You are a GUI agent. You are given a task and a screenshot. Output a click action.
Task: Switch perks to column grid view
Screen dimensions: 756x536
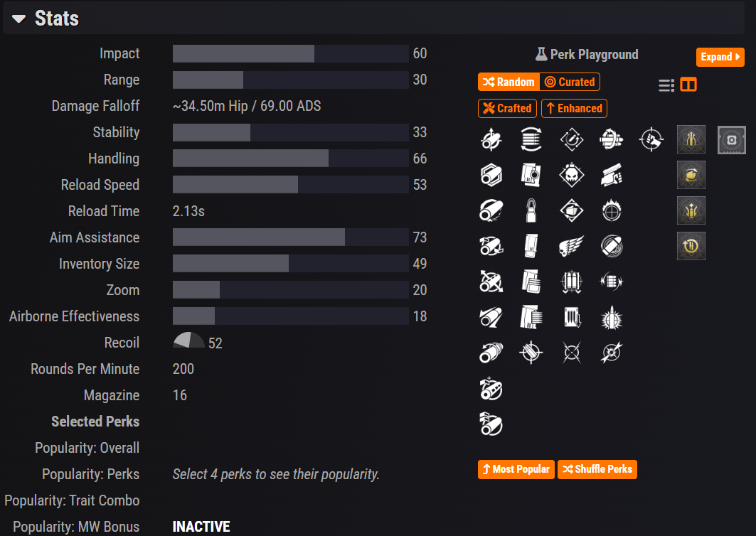(x=688, y=85)
